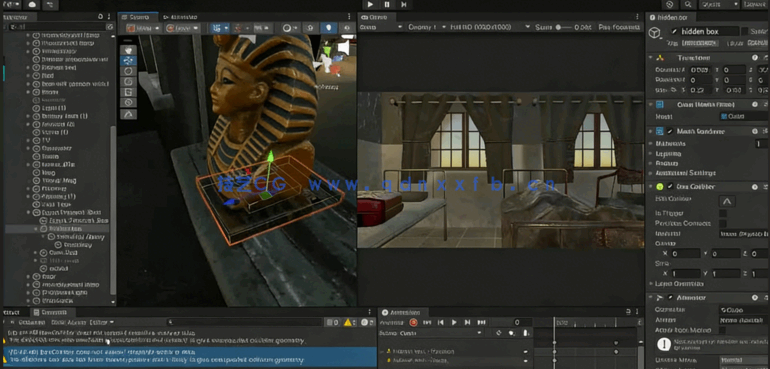This screenshot has width=770, height=369.
Task: Switch to the Animation tab
Action: pyautogui.click(x=403, y=312)
